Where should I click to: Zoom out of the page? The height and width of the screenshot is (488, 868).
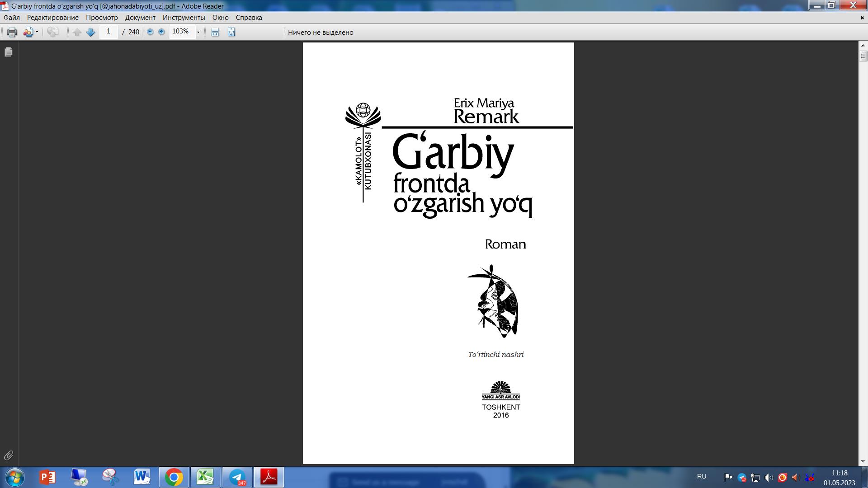click(149, 32)
